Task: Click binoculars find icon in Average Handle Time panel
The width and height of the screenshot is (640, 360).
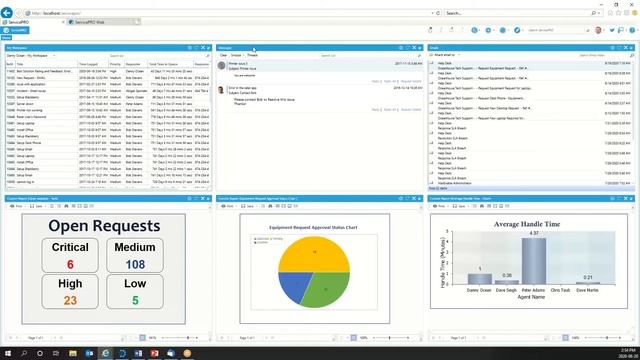Action: (482, 206)
